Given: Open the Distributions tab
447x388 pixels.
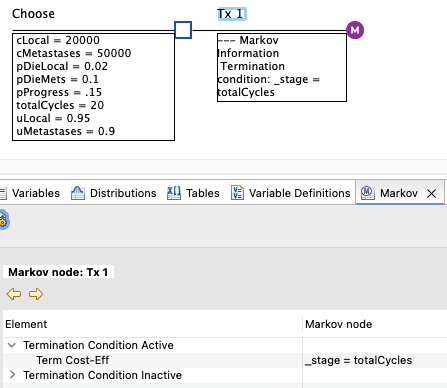Looking at the screenshot, I should (113, 193).
